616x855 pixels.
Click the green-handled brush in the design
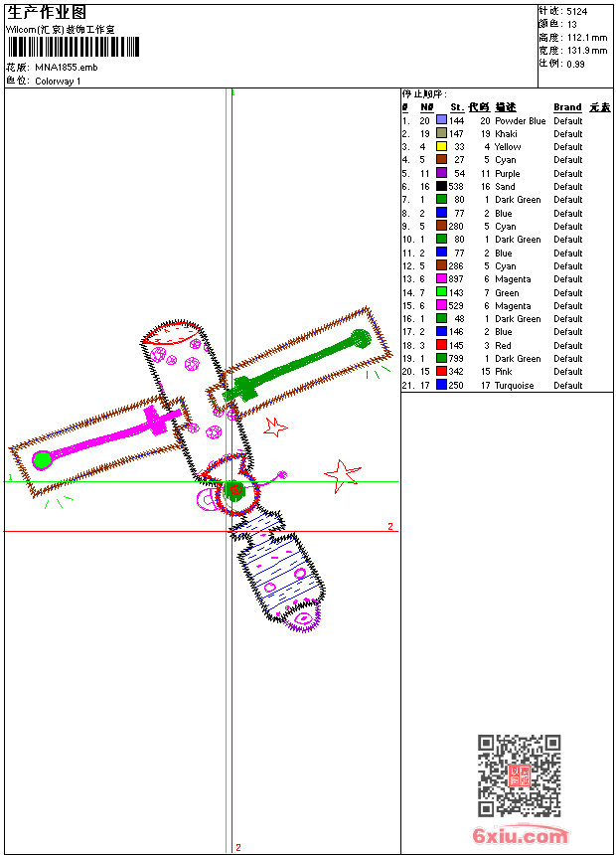point(300,363)
